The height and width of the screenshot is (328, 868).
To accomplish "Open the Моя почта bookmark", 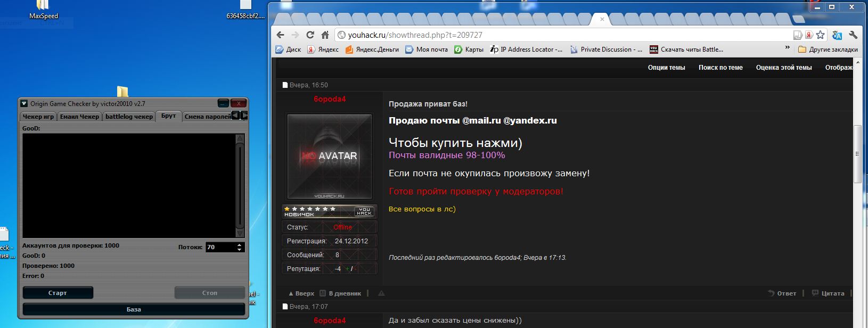I will (x=427, y=50).
